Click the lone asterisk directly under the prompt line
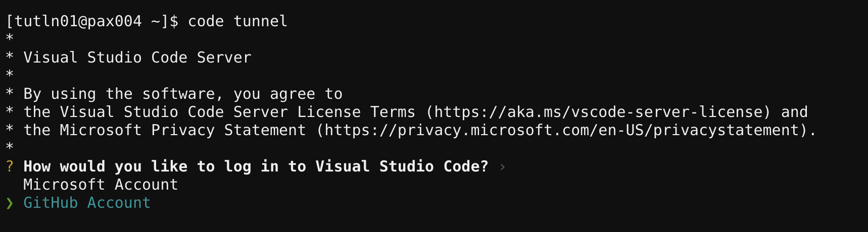 (10, 38)
